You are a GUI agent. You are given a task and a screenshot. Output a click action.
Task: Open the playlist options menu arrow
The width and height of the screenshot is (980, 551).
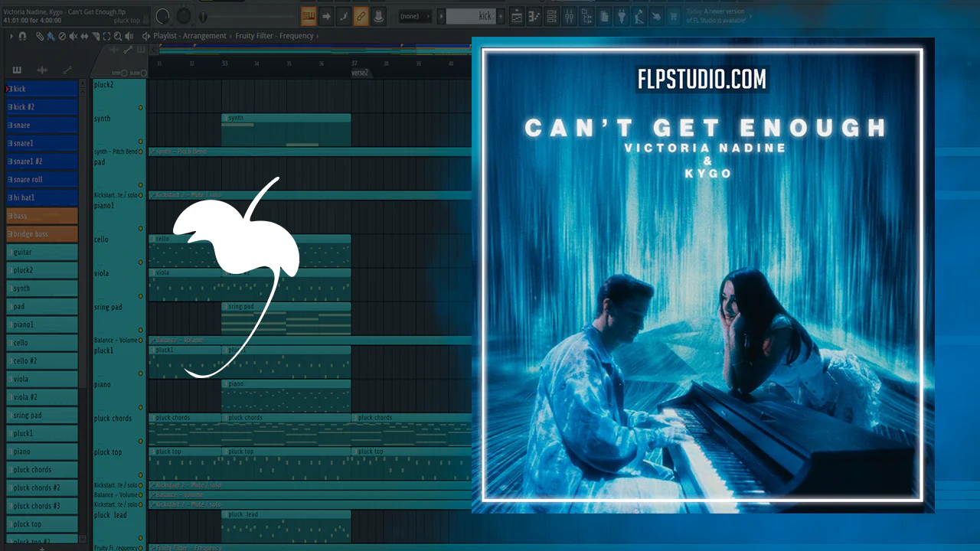pyautogui.click(x=11, y=36)
